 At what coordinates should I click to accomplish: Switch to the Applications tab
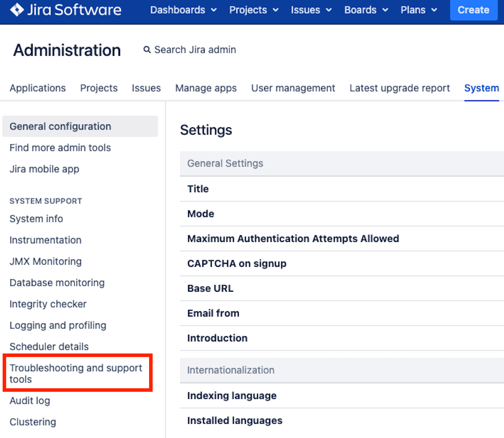point(37,88)
